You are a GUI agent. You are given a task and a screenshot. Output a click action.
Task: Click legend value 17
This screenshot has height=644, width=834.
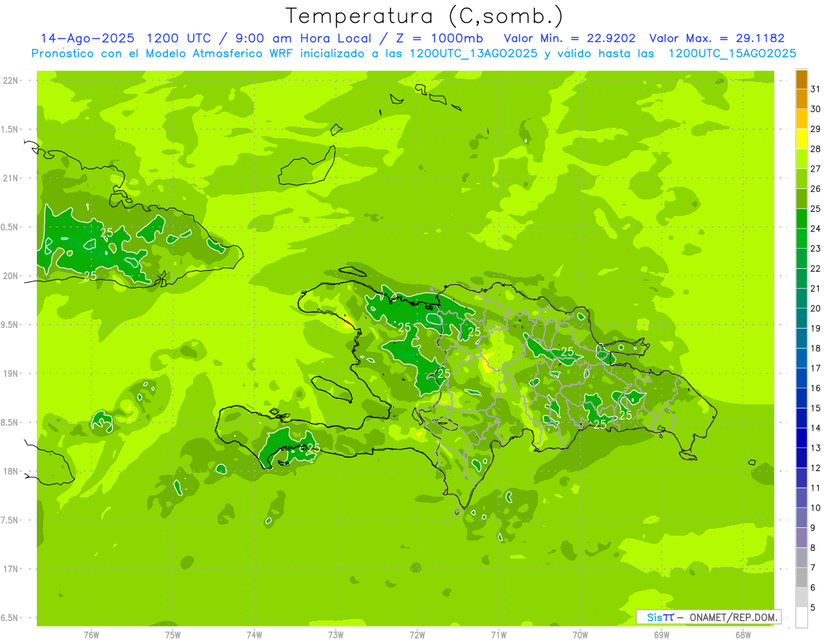click(816, 368)
